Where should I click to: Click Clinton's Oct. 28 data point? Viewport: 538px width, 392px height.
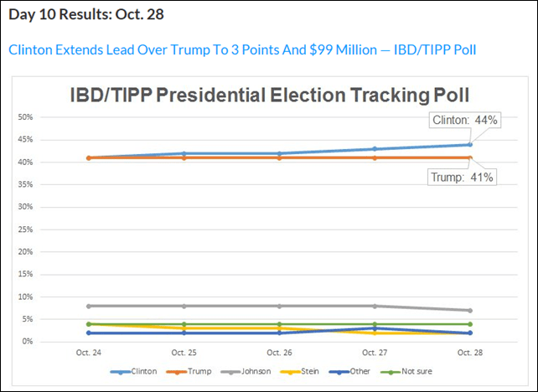pyautogui.click(x=470, y=144)
